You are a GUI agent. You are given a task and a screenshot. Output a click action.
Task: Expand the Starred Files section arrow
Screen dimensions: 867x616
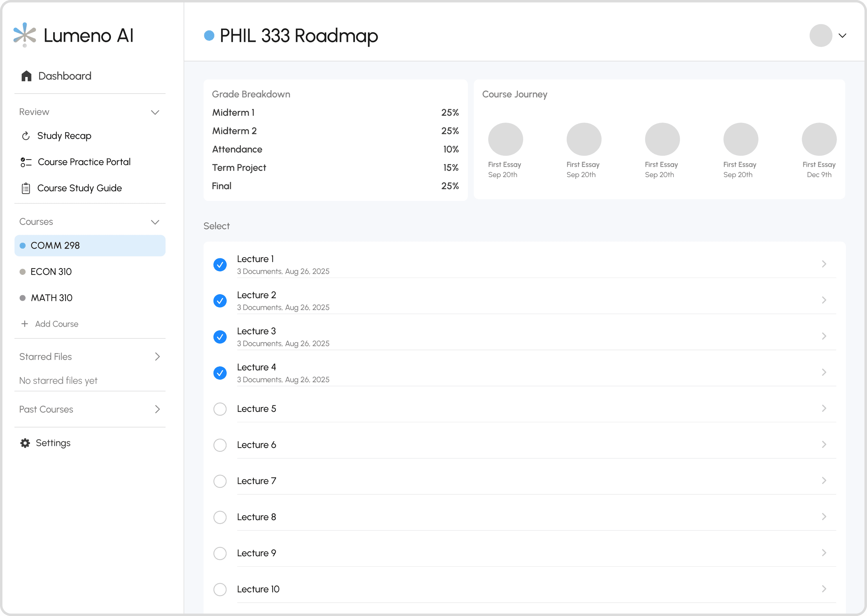tap(157, 357)
